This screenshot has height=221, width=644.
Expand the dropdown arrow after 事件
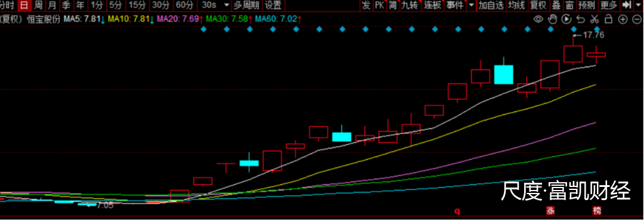click(x=470, y=5)
